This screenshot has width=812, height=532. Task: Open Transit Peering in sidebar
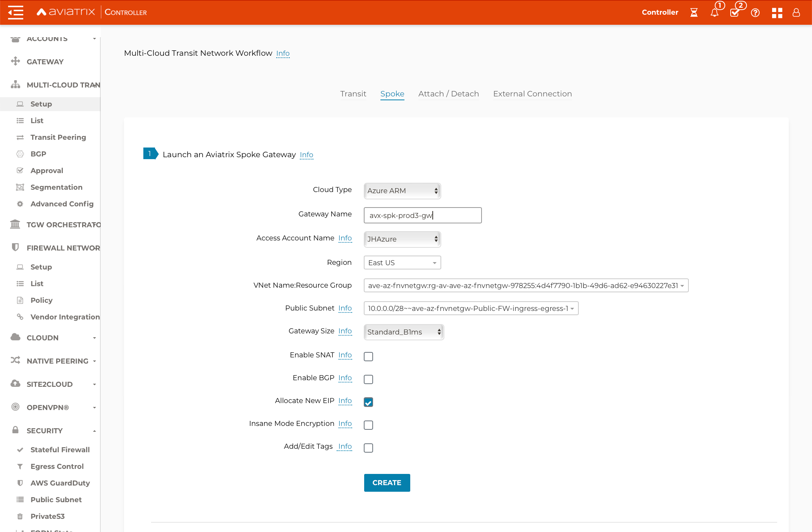point(58,137)
